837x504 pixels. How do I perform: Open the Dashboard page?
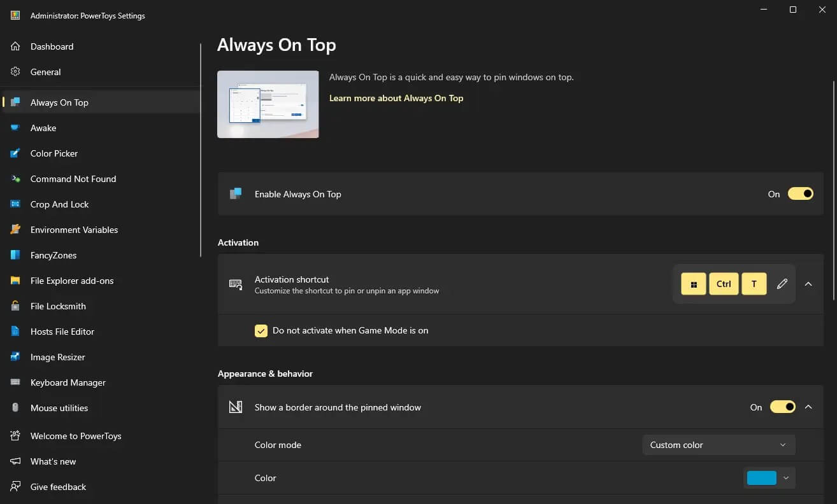coord(101,46)
